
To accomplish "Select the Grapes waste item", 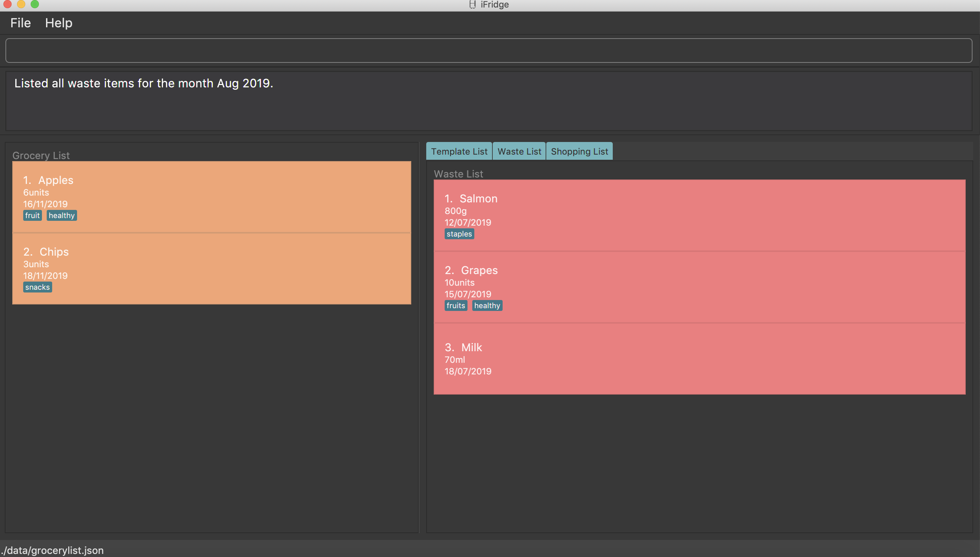I will 699,287.
